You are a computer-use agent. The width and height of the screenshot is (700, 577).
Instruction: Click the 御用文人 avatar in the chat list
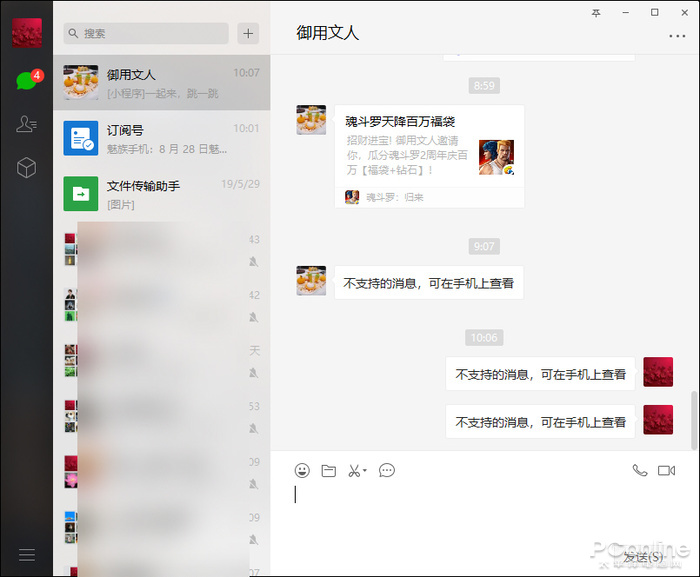(x=81, y=83)
